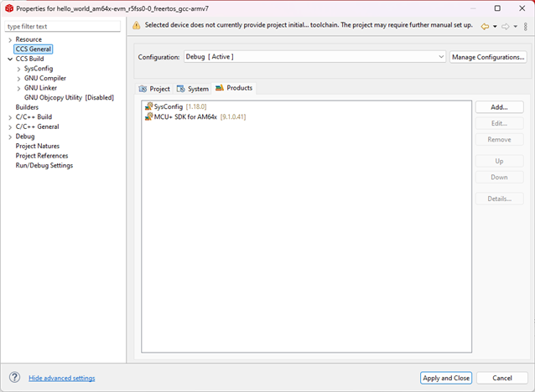
Task: Open the vertical dots view menu
Action: click(x=526, y=27)
